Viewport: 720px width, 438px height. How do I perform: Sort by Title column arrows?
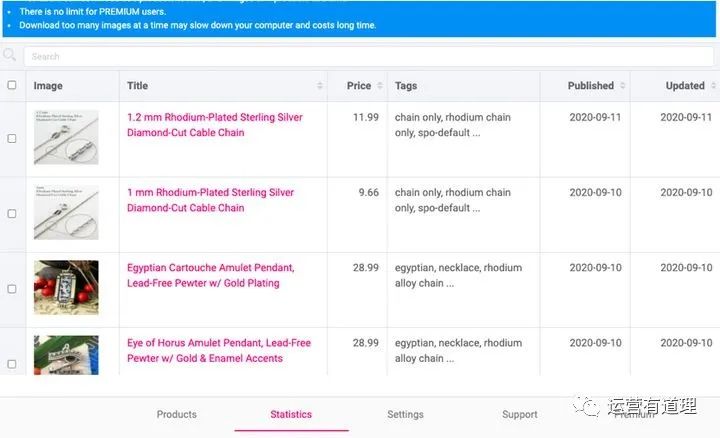pos(320,86)
